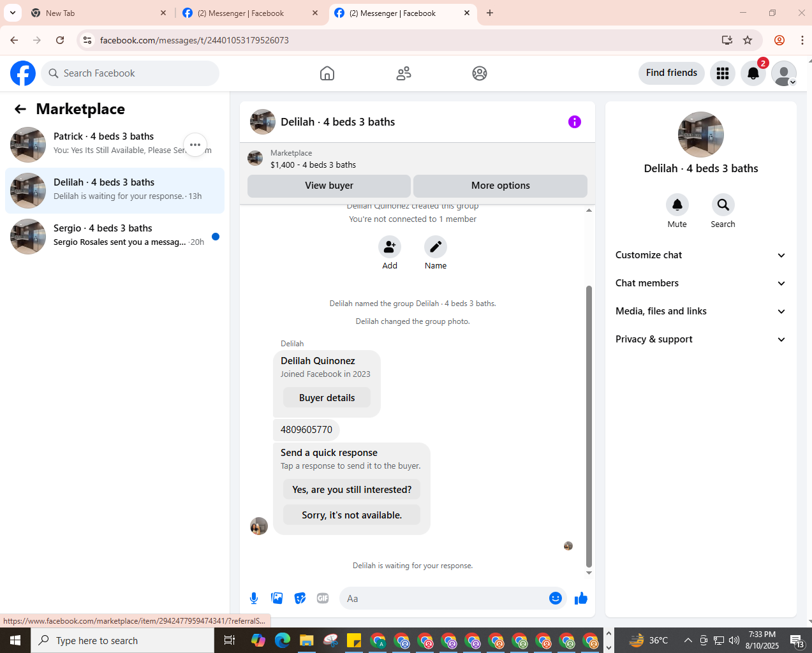812x653 pixels.
Task: Open a new browser tab
Action: click(490, 13)
